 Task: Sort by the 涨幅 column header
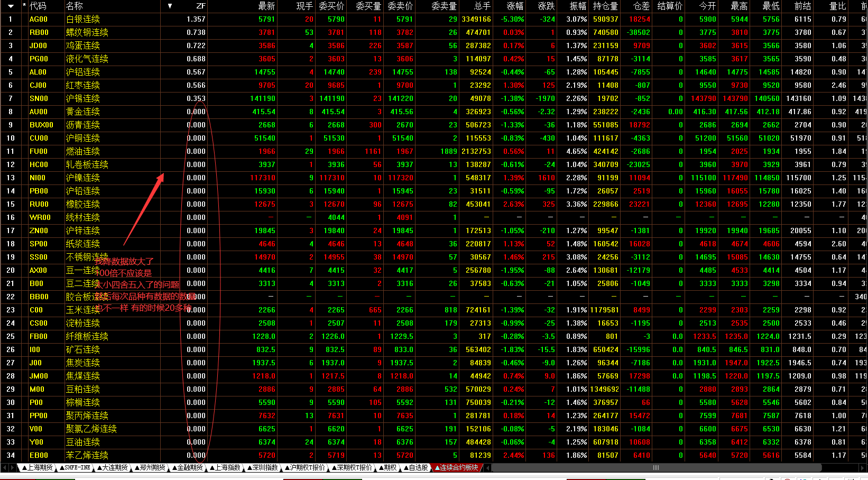click(x=515, y=6)
